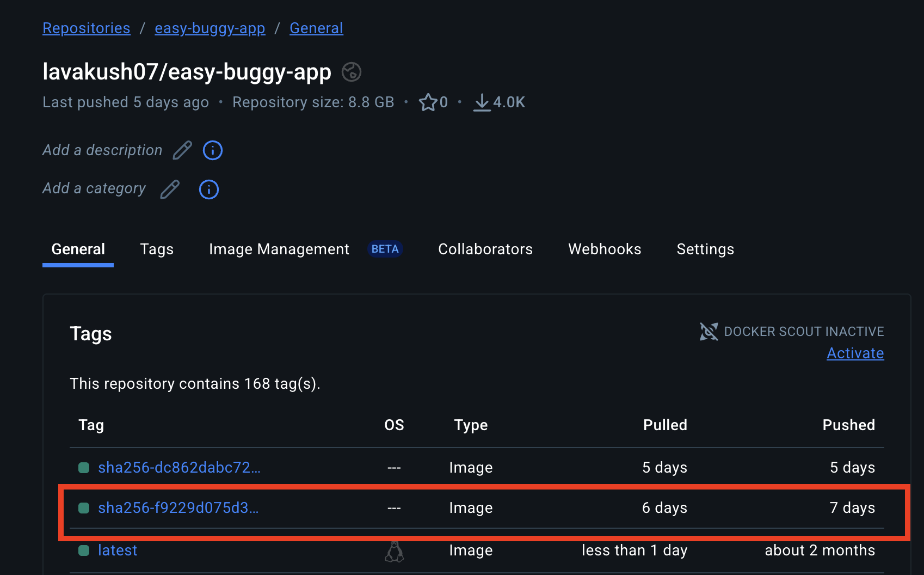924x575 pixels.
Task: Click the Tags section heading
Action: click(x=91, y=334)
